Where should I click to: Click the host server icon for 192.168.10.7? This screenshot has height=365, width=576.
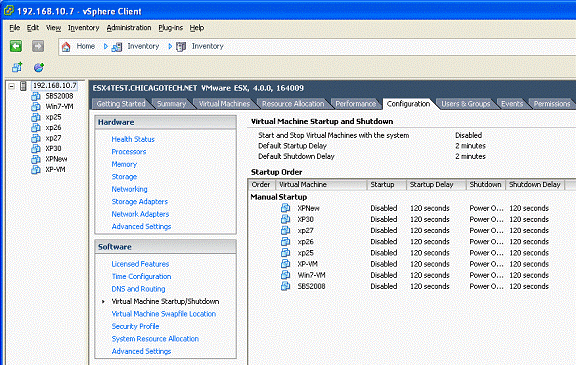click(x=24, y=86)
